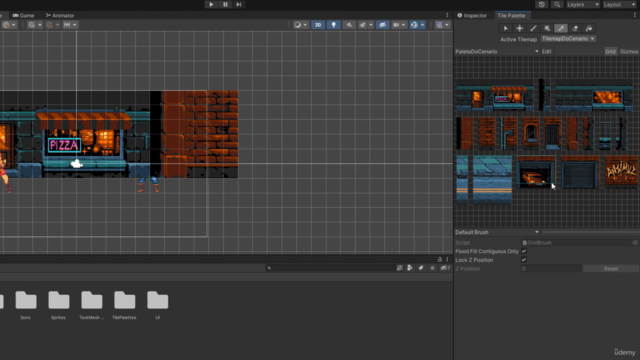
Task: Open the PaletaDoCenario palette dropdown
Action: pyautogui.click(x=497, y=51)
